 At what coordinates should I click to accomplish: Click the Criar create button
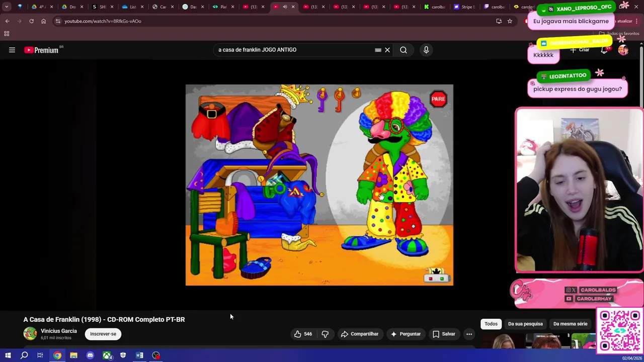[x=580, y=50]
